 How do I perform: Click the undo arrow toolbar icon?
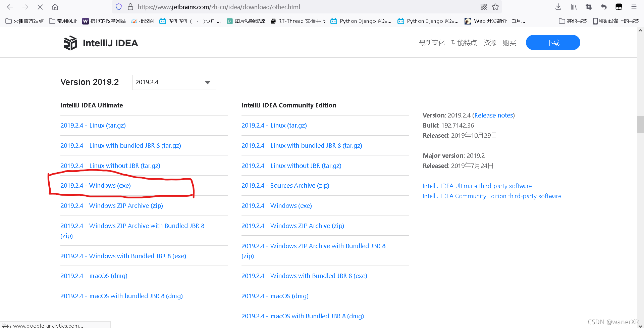tap(604, 7)
